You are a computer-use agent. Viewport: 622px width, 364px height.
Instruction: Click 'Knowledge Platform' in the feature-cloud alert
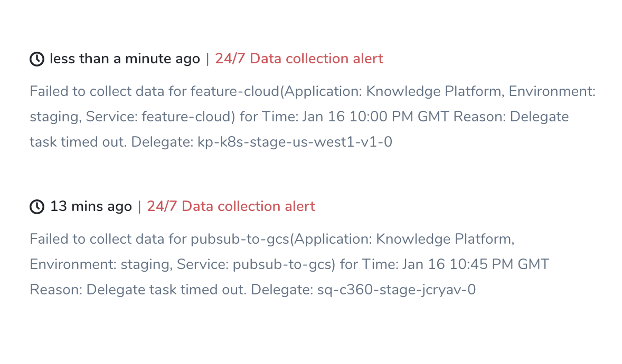click(435, 92)
